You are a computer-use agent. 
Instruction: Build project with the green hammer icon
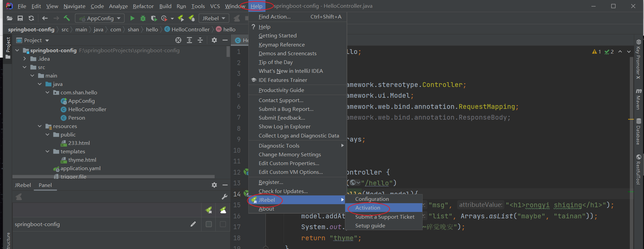click(x=67, y=18)
